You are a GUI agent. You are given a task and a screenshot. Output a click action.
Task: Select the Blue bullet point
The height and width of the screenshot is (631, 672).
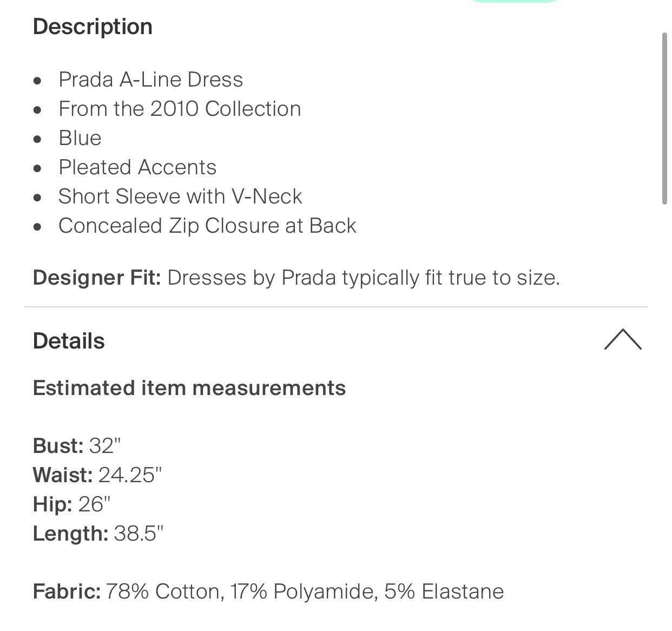coord(80,137)
